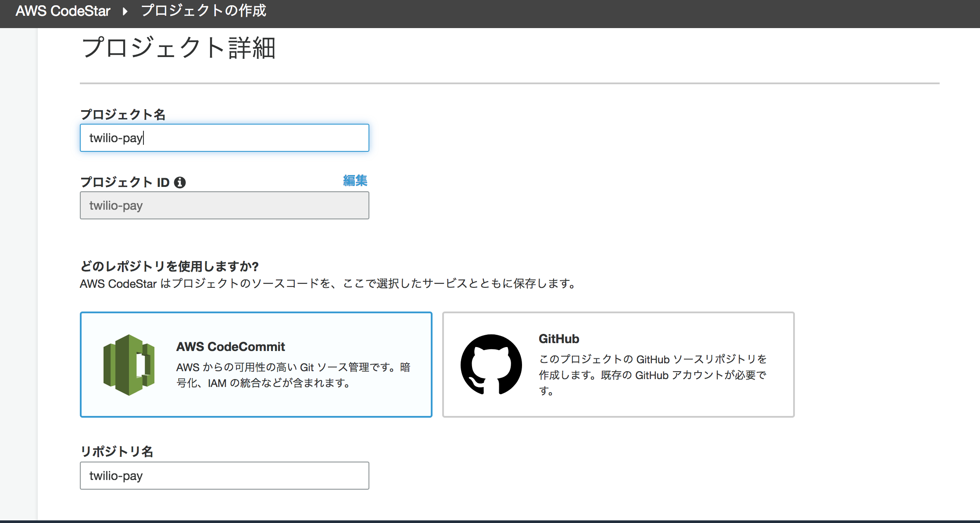Click the プロジェクト ID label text
This screenshot has width=980, height=523.
coord(125,182)
